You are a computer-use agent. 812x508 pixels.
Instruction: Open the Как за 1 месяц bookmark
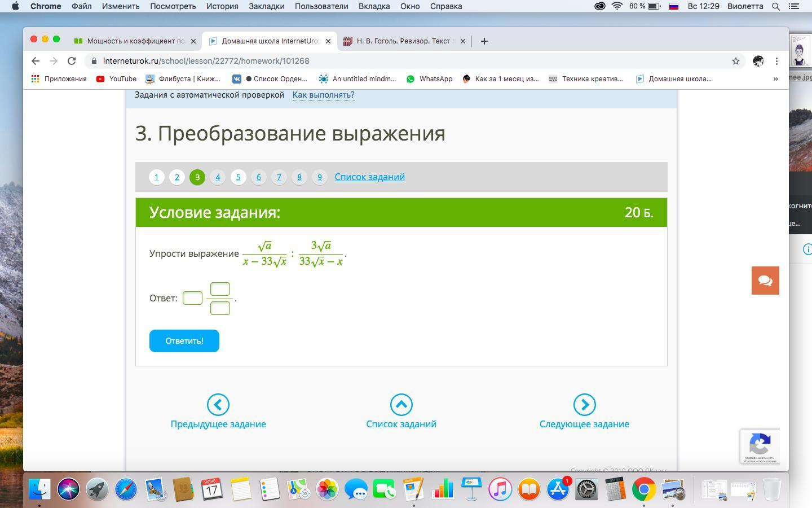coord(500,79)
